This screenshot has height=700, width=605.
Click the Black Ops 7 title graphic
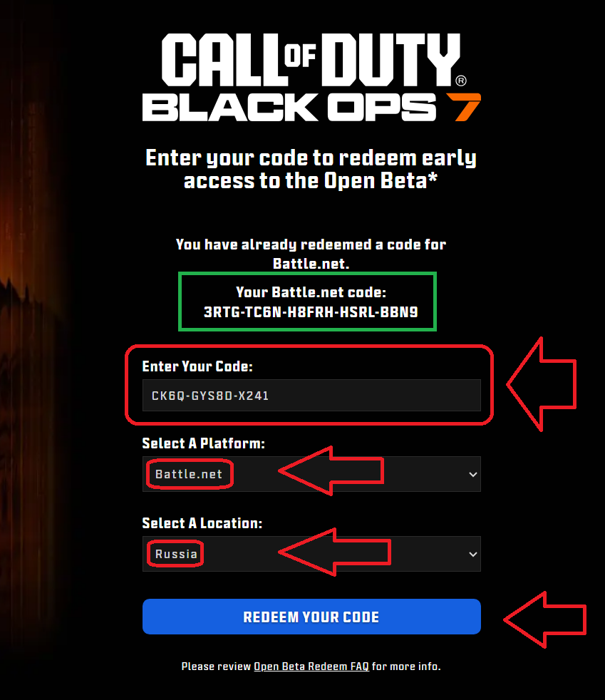point(311,107)
